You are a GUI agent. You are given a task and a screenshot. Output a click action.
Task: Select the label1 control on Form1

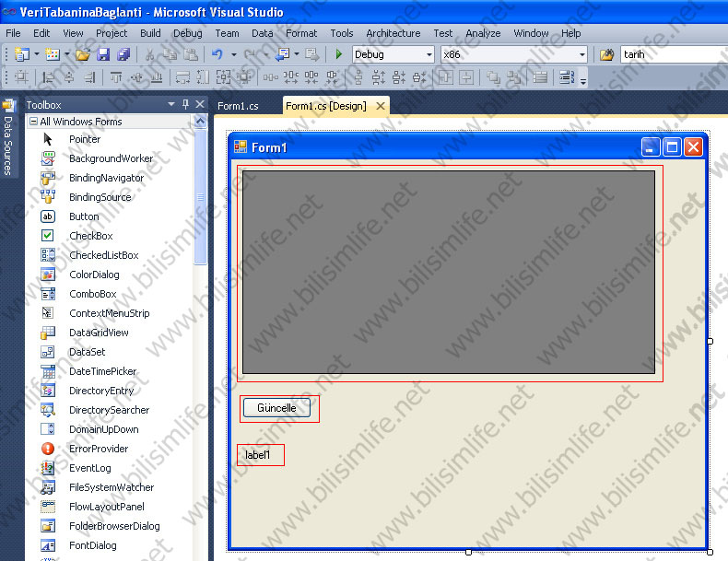[258, 455]
